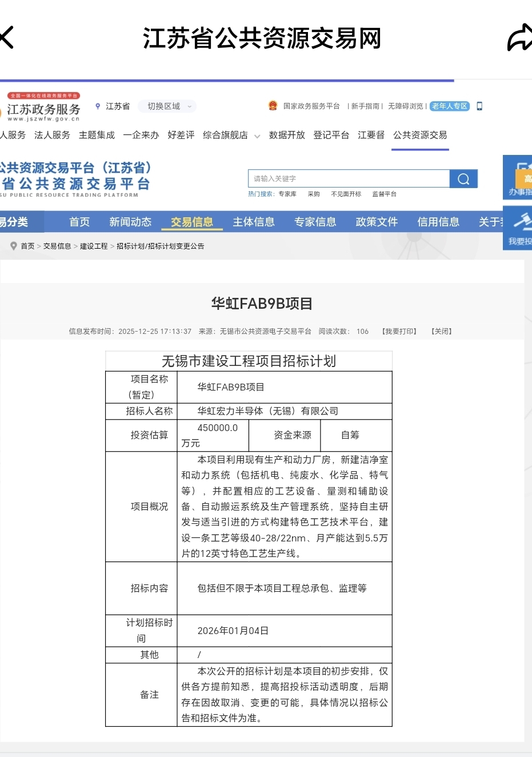
Task: Click the 江要督 menu item
Action: coord(371,135)
